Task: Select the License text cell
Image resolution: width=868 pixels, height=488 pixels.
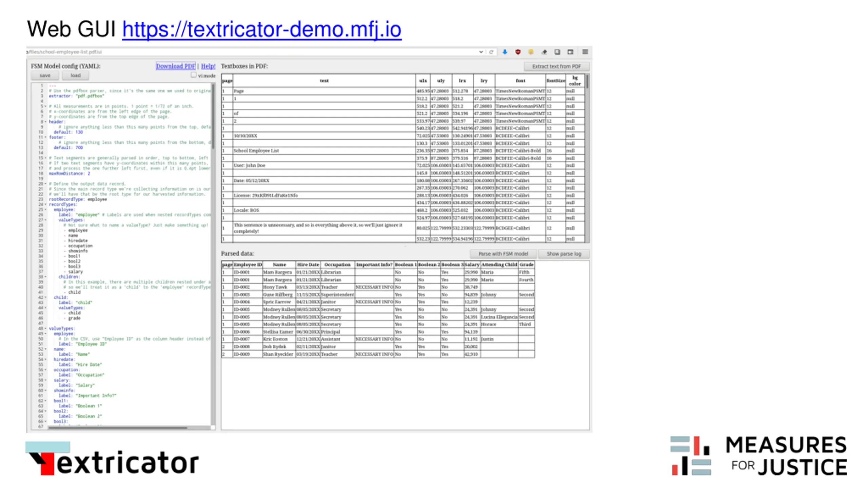Action: pos(324,196)
